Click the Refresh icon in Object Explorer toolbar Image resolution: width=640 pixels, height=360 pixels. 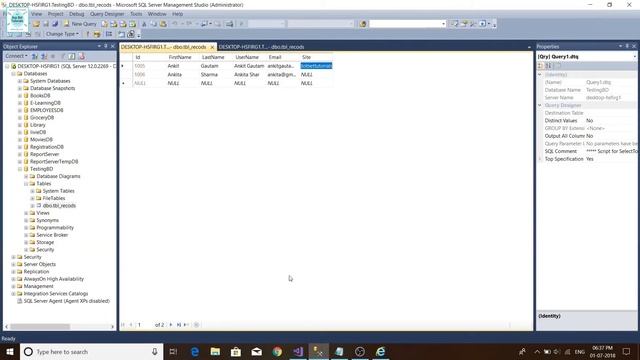pyautogui.click(x=72, y=56)
